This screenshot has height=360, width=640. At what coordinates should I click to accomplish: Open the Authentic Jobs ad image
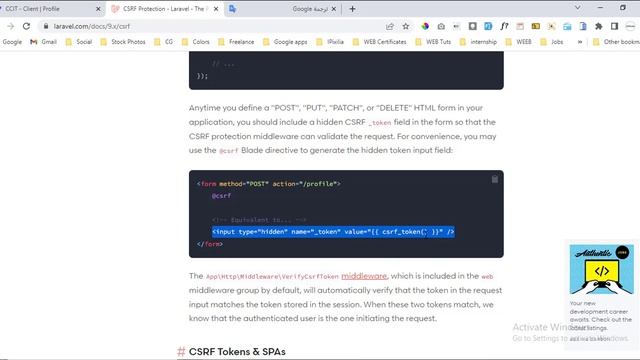click(x=602, y=269)
